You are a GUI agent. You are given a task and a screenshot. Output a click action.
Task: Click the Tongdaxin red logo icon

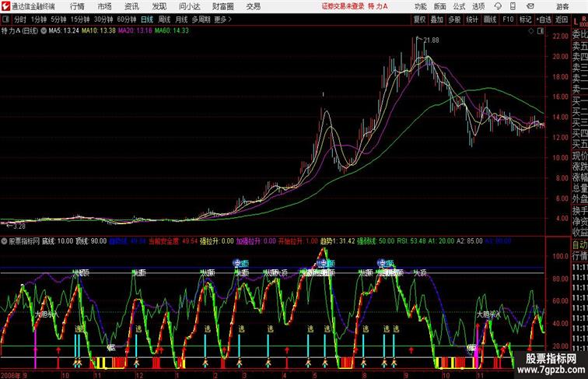tap(5, 6)
